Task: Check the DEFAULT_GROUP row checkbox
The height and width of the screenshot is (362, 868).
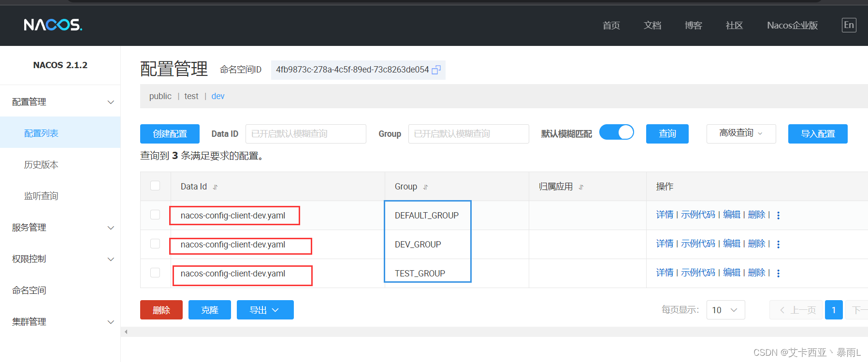Action: [155, 215]
